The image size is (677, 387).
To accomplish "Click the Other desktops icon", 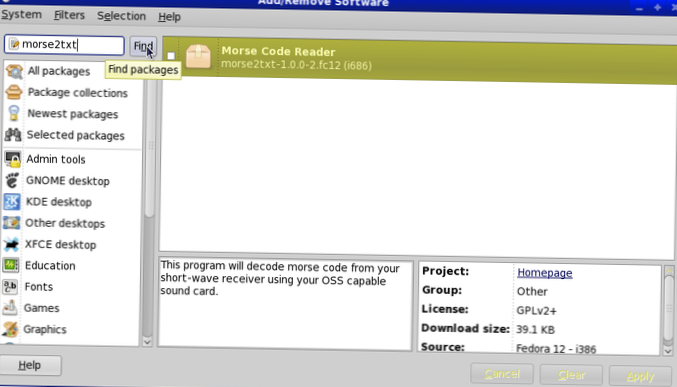I will [x=12, y=223].
